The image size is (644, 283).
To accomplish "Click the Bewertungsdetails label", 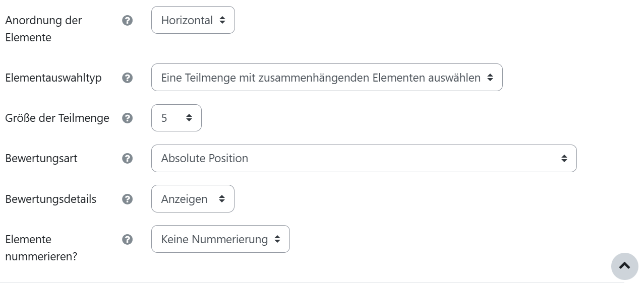I will tap(50, 199).
